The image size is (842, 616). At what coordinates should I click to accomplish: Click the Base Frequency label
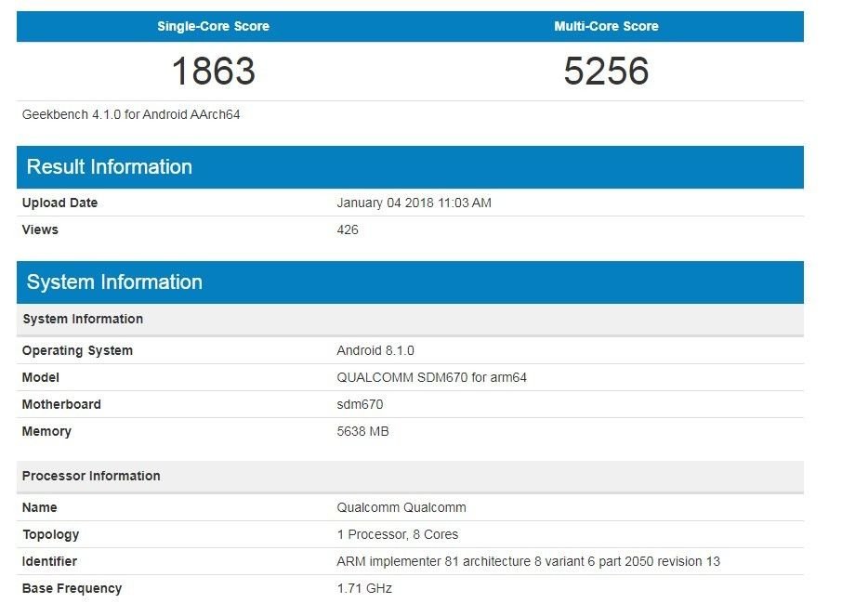point(72,588)
